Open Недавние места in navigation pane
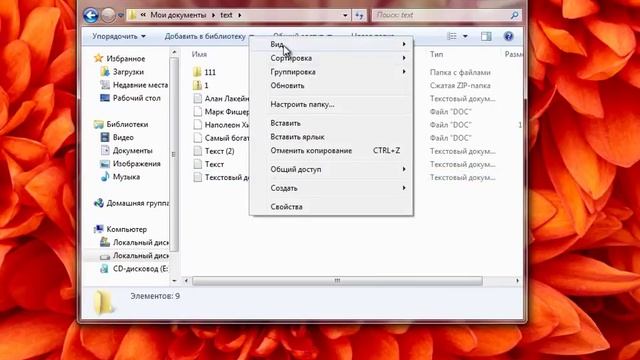This screenshot has width=640, height=360. click(x=140, y=85)
